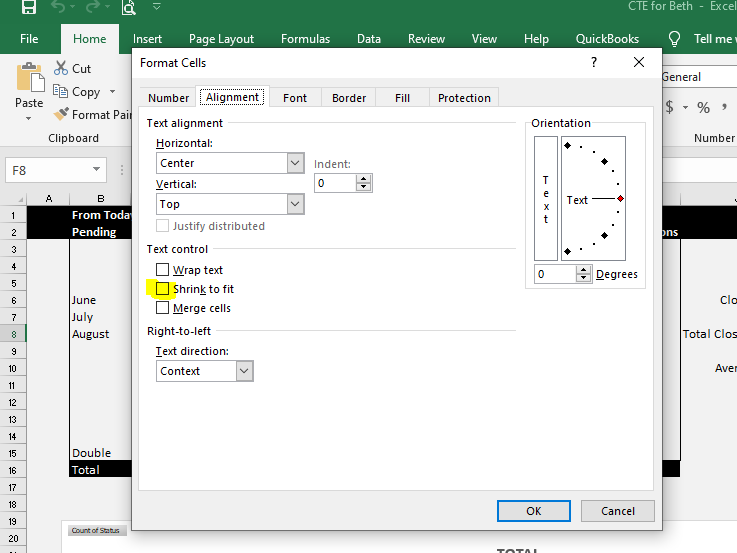The height and width of the screenshot is (553, 737).
Task: Select the Fill tab in Format Cells
Action: 402,98
